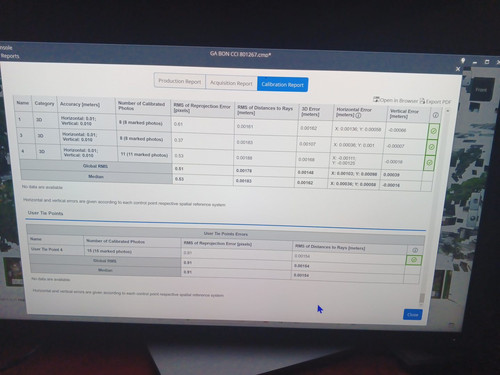The height and width of the screenshot is (375, 500).
Task: Select the Calibration Report tab
Action: point(282,84)
